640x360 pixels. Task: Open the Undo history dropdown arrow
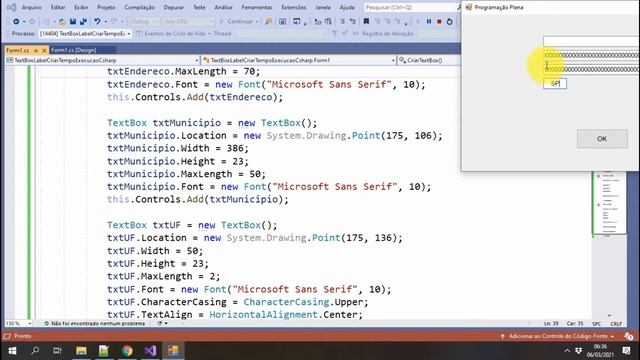click(x=105, y=22)
